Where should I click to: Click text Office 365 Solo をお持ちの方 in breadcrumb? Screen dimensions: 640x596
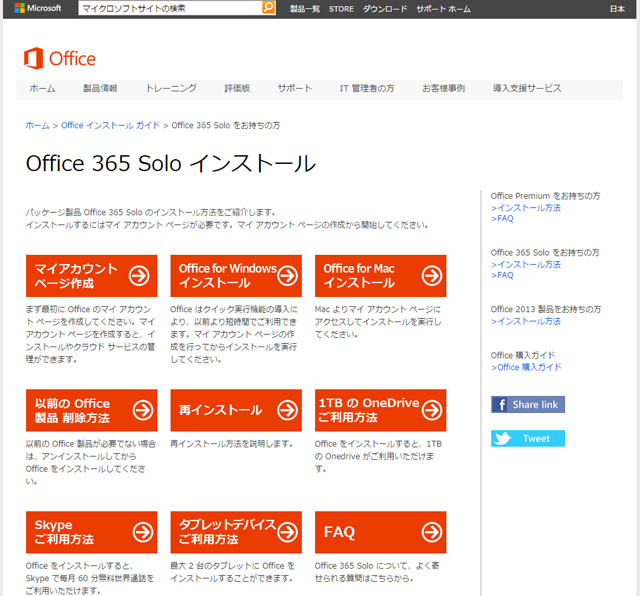pyautogui.click(x=226, y=125)
